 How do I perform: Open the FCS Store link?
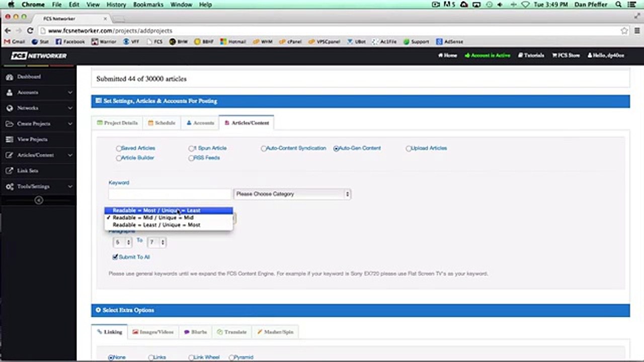click(x=566, y=55)
